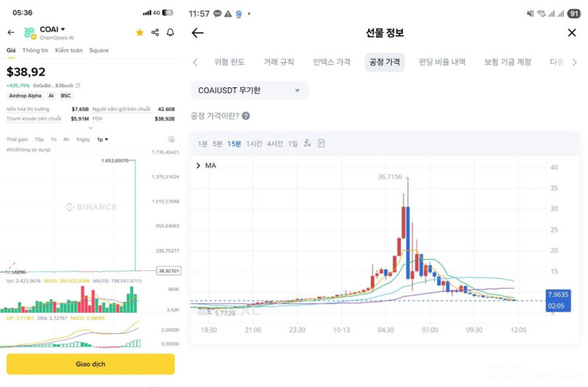Close the 선물 정보 page with X
Image resolution: width=588 pixels, height=387 pixels.
click(x=572, y=32)
